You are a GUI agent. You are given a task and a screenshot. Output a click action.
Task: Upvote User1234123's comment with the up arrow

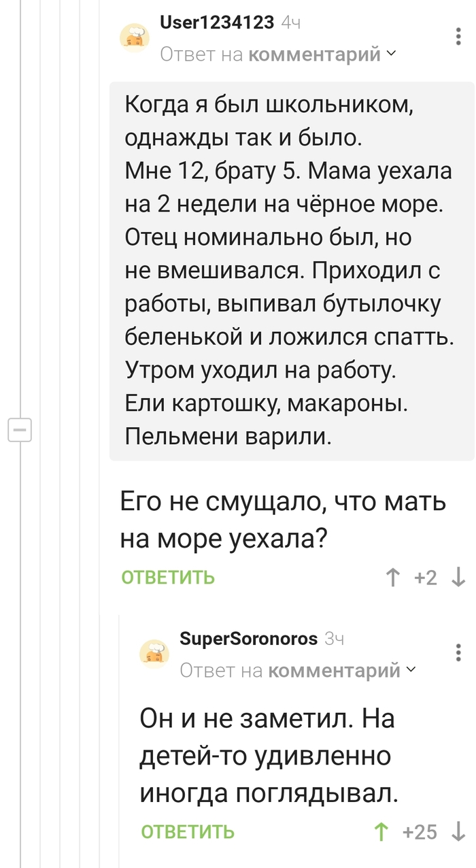tap(392, 577)
